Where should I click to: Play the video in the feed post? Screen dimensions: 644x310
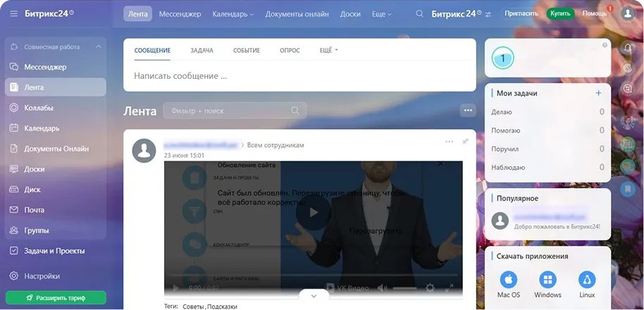[x=314, y=212]
